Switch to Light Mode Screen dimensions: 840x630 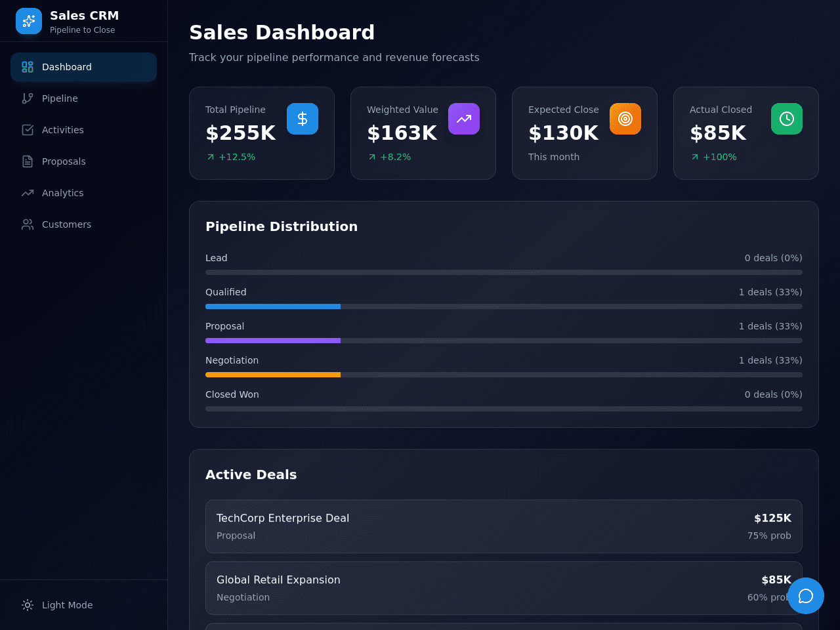click(x=83, y=605)
